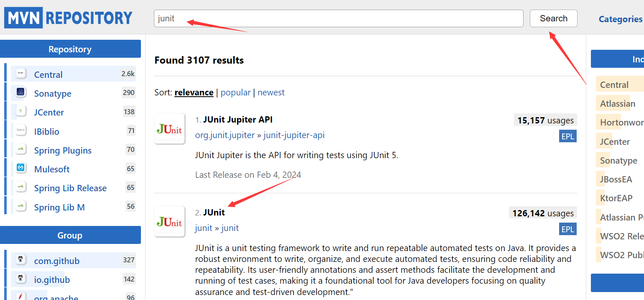Sort results by relevance
Screen dimensions: 644x300
point(194,92)
